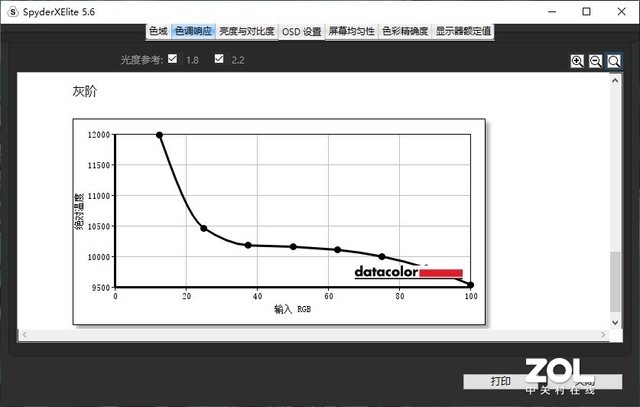Viewport: 640px width, 407px height.
Task: Minimize the SpyderXElite window
Action: [552, 12]
